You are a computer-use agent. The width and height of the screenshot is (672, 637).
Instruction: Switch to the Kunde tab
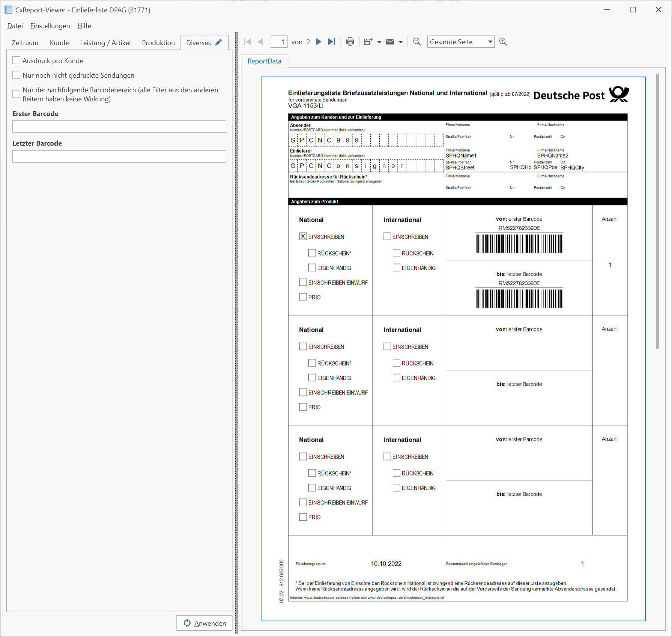(59, 42)
